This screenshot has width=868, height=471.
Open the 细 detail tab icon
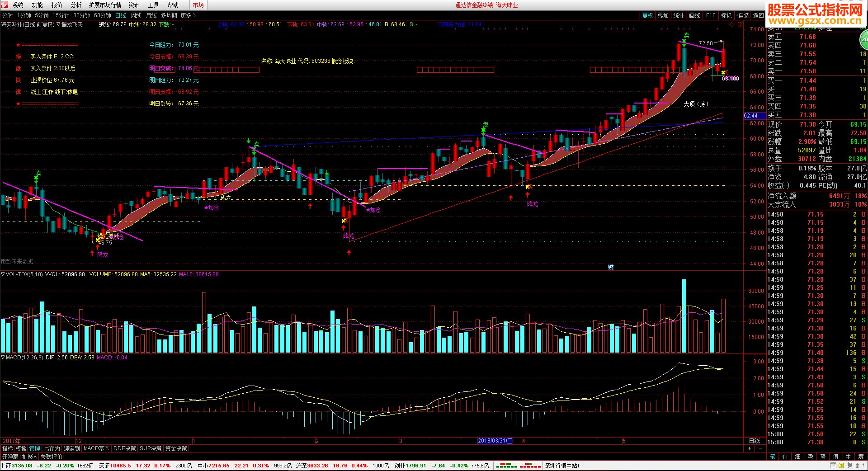tap(798, 457)
